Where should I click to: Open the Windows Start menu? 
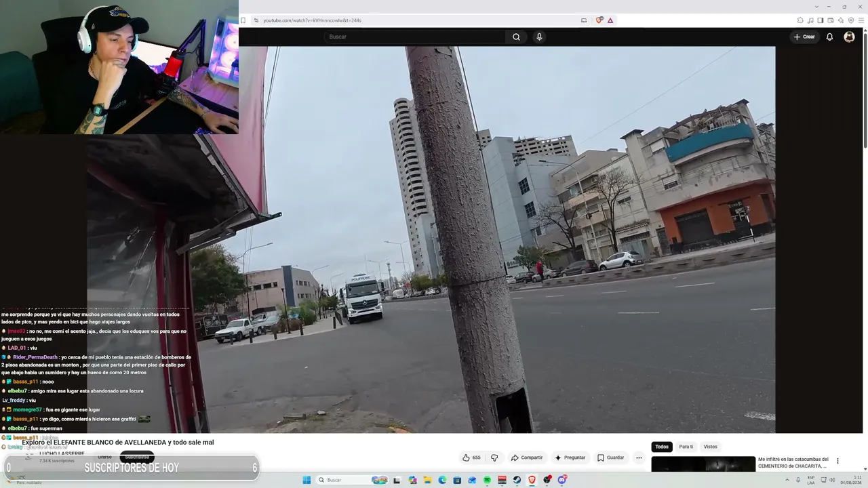pyautogui.click(x=307, y=480)
